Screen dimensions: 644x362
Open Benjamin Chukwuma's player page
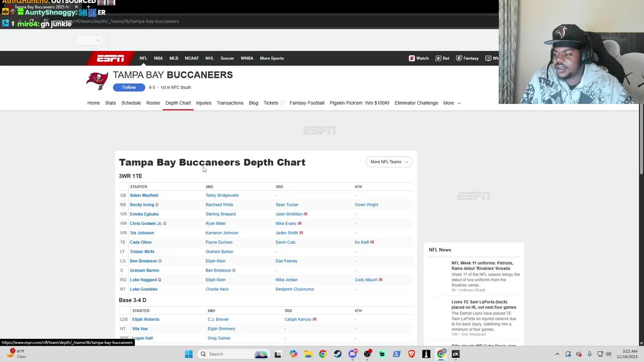294,289
